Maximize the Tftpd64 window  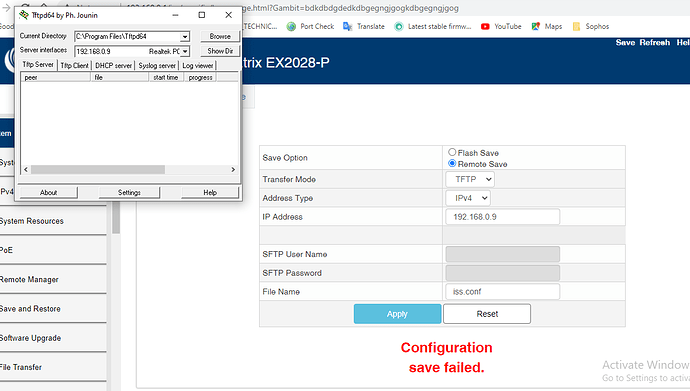pyautogui.click(x=202, y=15)
